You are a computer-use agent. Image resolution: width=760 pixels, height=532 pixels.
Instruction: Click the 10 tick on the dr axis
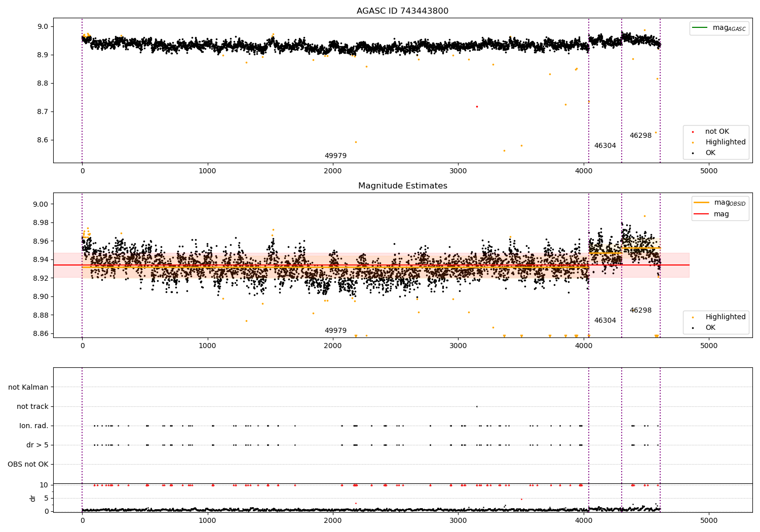[x=44, y=485]
